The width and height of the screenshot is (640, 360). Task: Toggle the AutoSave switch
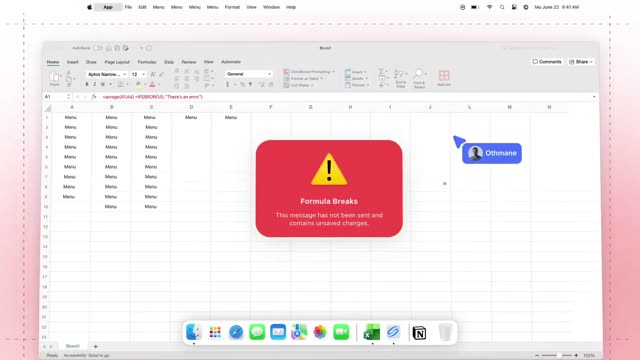(x=98, y=48)
